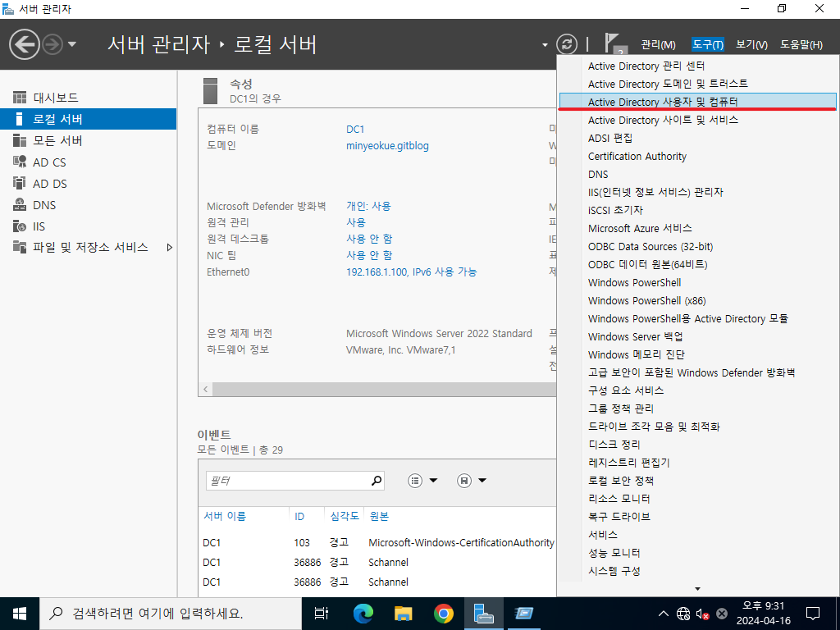This screenshot has width=840, height=630.
Task: Click the taskbar search box
Action: pos(171,614)
